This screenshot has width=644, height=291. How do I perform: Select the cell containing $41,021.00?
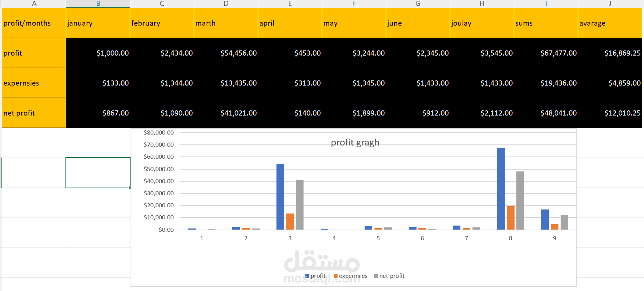(x=226, y=113)
